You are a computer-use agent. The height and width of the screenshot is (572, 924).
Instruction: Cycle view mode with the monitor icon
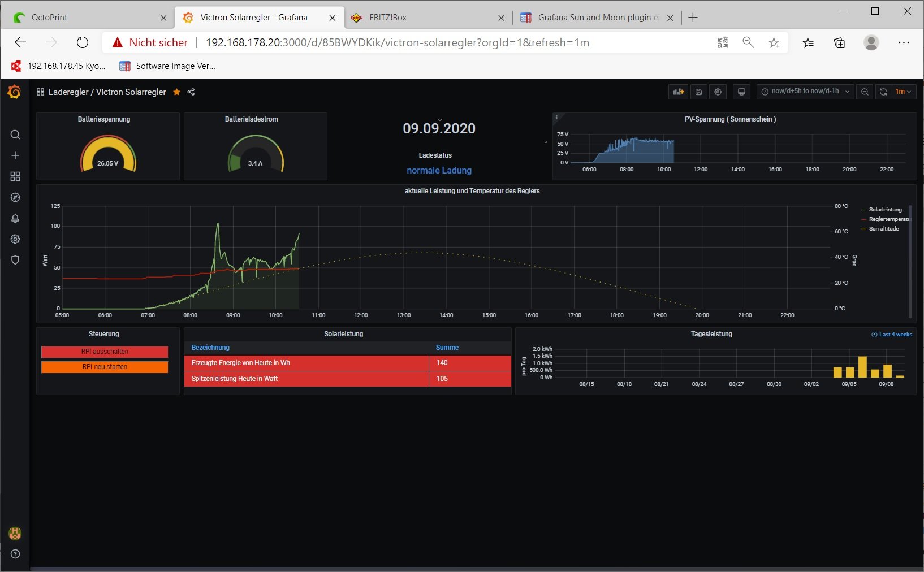(741, 92)
